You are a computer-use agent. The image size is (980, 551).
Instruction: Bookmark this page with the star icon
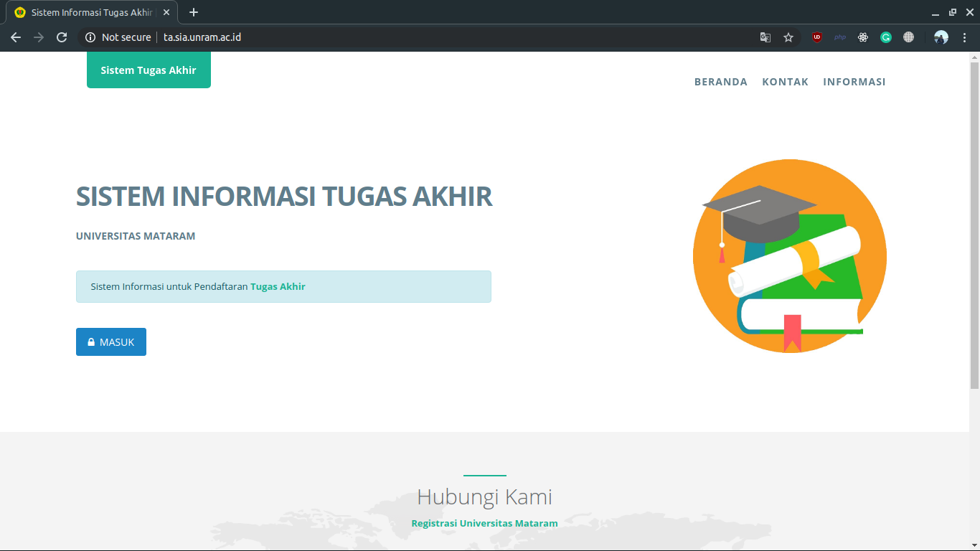(788, 37)
